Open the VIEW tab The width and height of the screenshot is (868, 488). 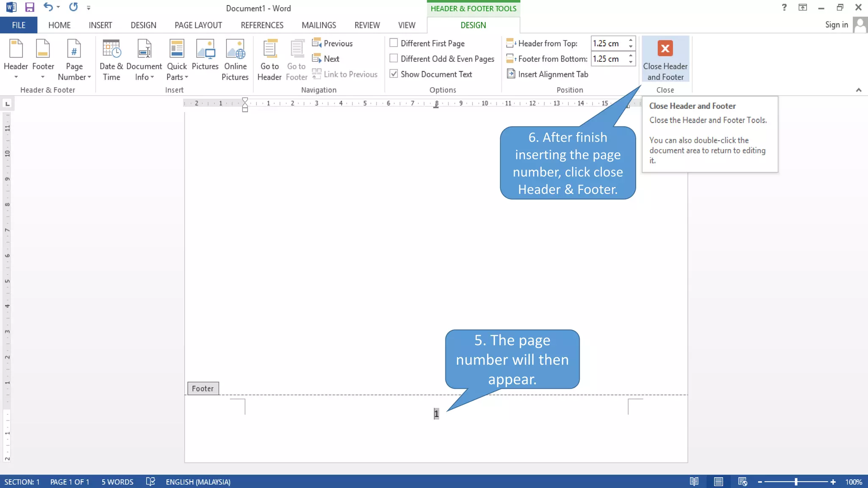point(406,25)
